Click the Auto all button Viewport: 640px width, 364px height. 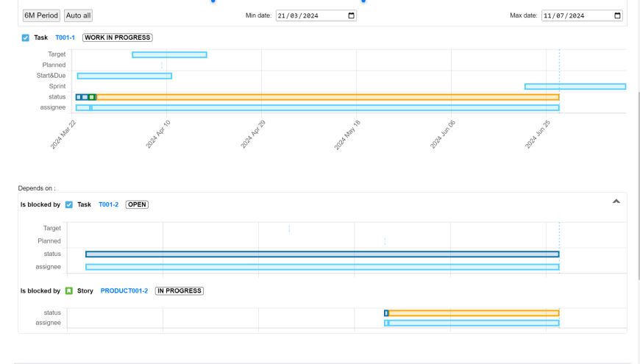[x=78, y=15]
